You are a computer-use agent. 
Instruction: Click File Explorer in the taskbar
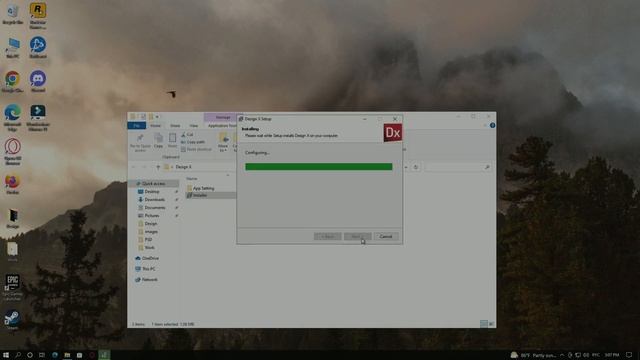[67, 355]
